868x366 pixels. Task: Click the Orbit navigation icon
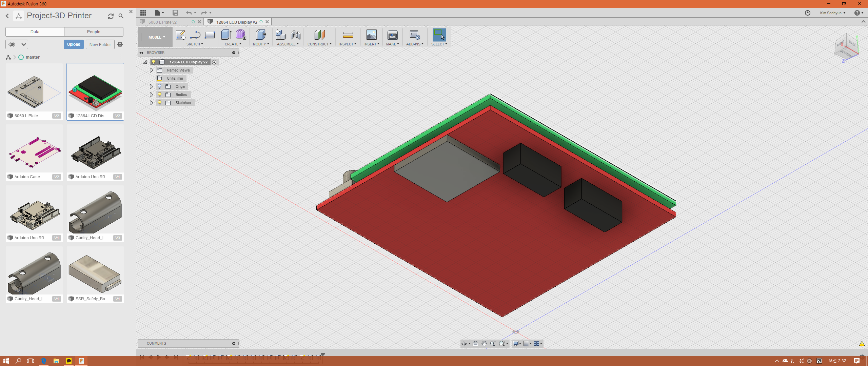point(464,344)
